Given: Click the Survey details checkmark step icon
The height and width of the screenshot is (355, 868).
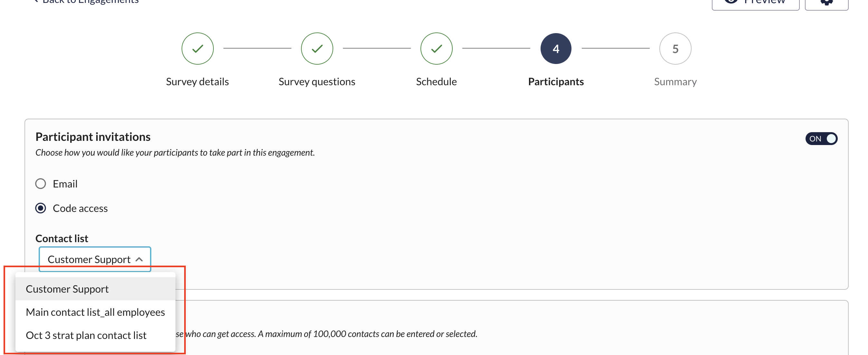Looking at the screenshot, I should pos(197,49).
